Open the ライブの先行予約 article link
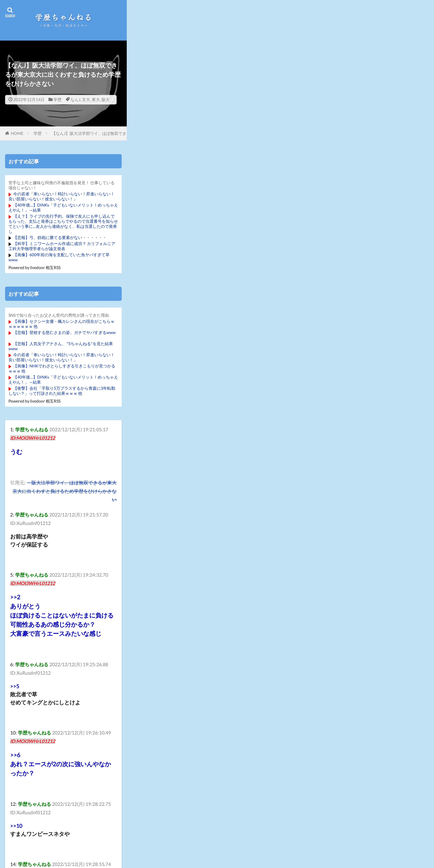The image size is (434, 868). (63, 224)
